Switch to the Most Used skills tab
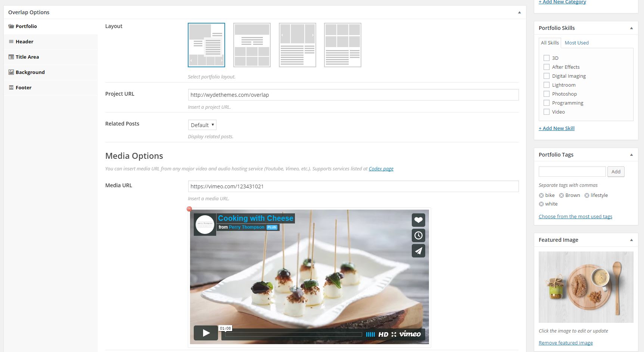Viewport: 644px width, 352px height. tap(576, 43)
